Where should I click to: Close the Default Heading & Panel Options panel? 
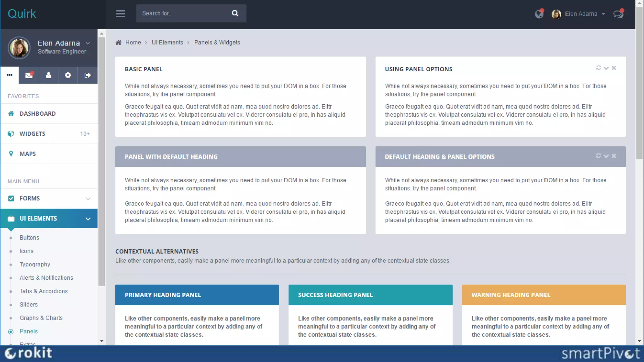pos(614,156)
